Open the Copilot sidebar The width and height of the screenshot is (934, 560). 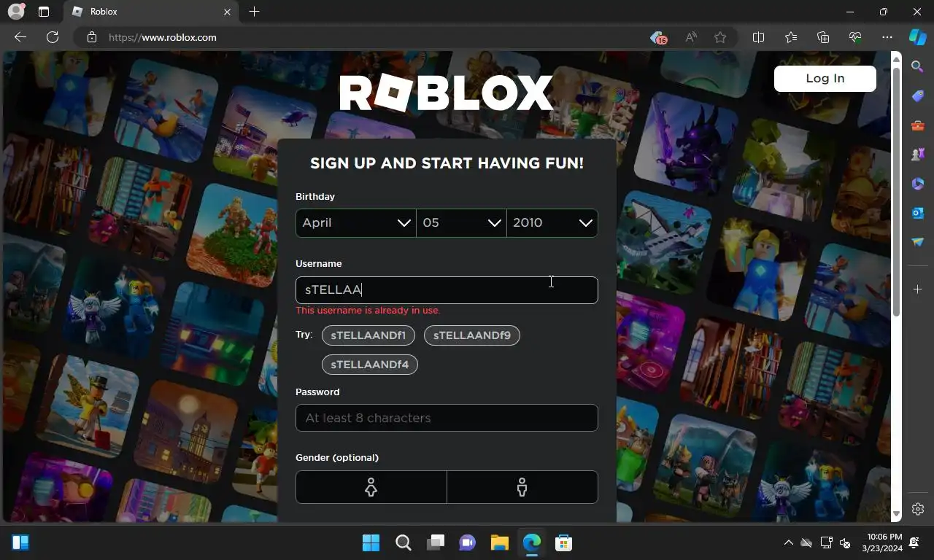917,37
